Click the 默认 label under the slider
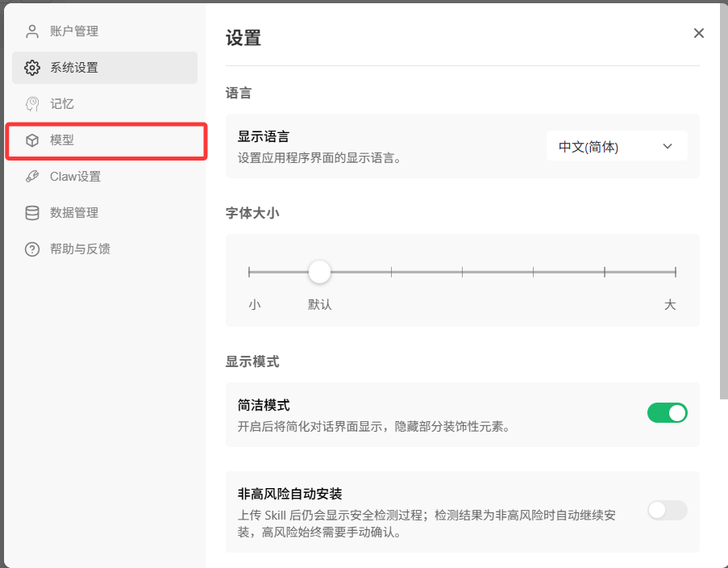728x568 pixels. tap(319, 304)
